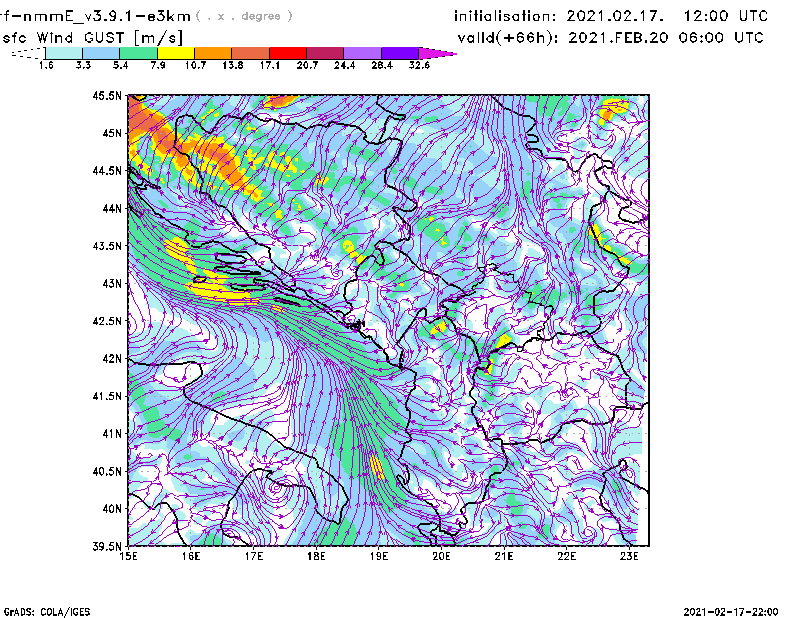Click the 41.5N latitude label
The image size is (800, 618).
pyautogui.click(x=107, y=396)
